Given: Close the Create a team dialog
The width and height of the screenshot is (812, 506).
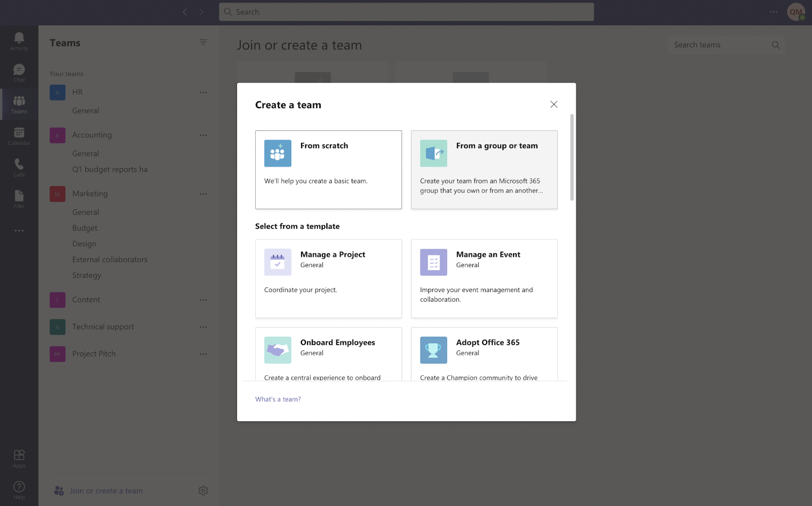Looking at the screenshot, I should 554,104.
